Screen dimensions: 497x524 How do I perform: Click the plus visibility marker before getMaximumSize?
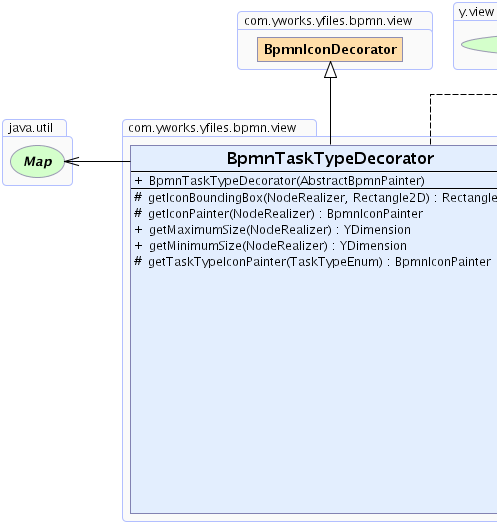point(138,230)
